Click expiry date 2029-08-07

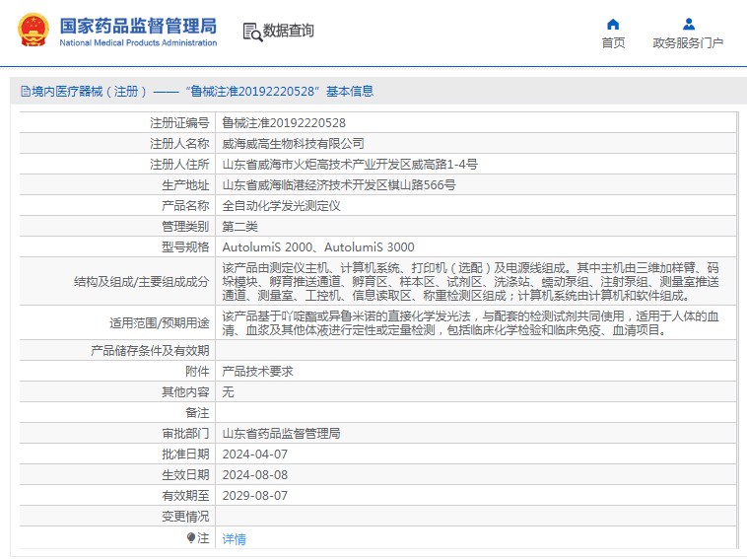tap(255, 496)
